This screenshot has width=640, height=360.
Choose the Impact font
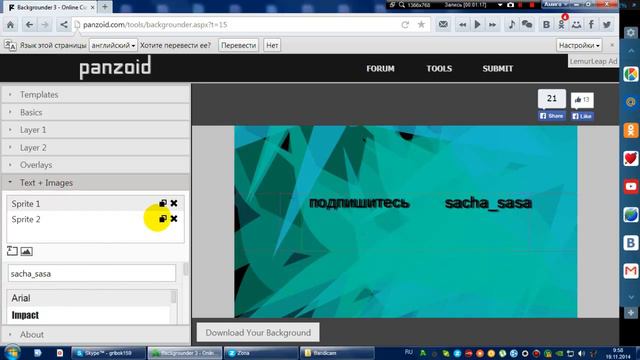[x=89, y=315]
